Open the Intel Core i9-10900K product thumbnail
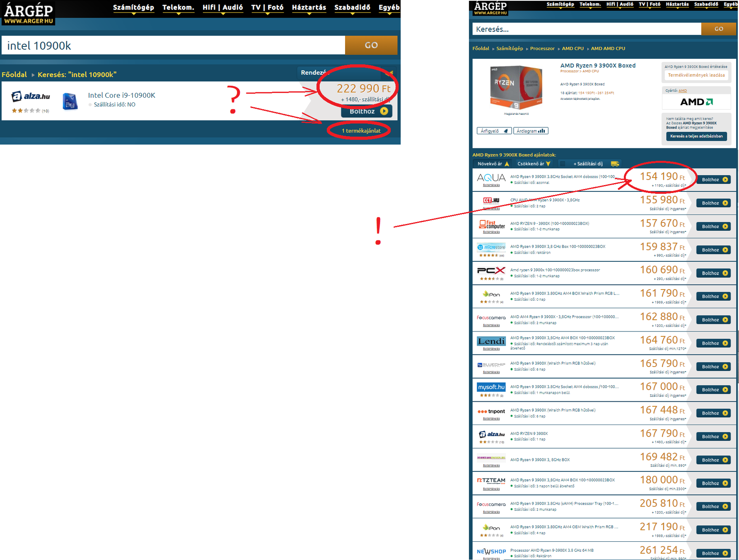This screenshot has height=560, width=739. point(70,101)
